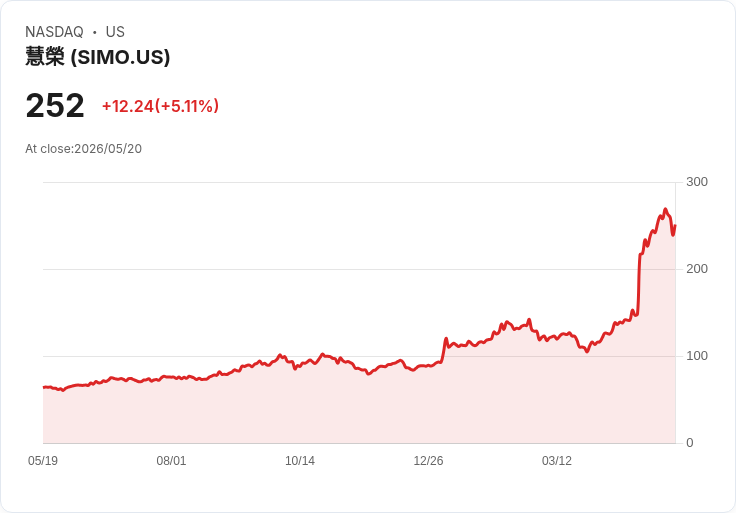Click the late-December price jump on chart

point(444,349)
